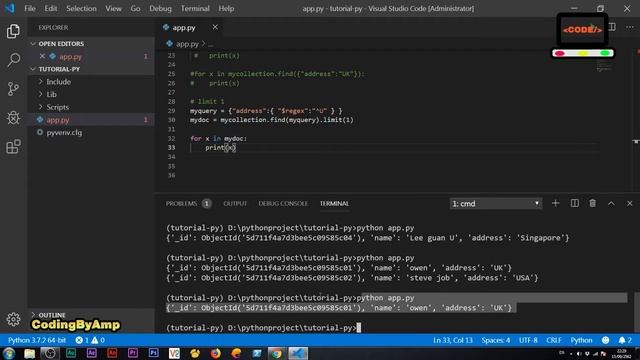This screenshot has width=640, height=360.
Task: Click the terminal command prompt line
Action: pos(263,328)
